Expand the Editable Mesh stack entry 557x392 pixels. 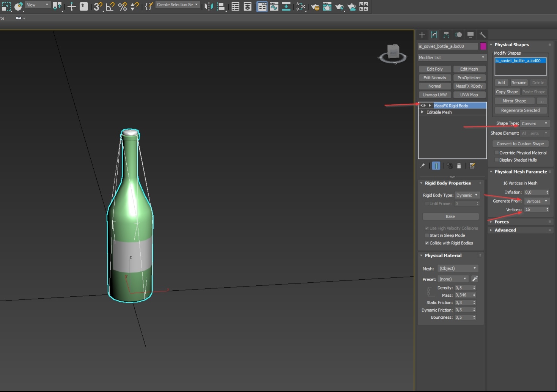click(x=422, y=112)
